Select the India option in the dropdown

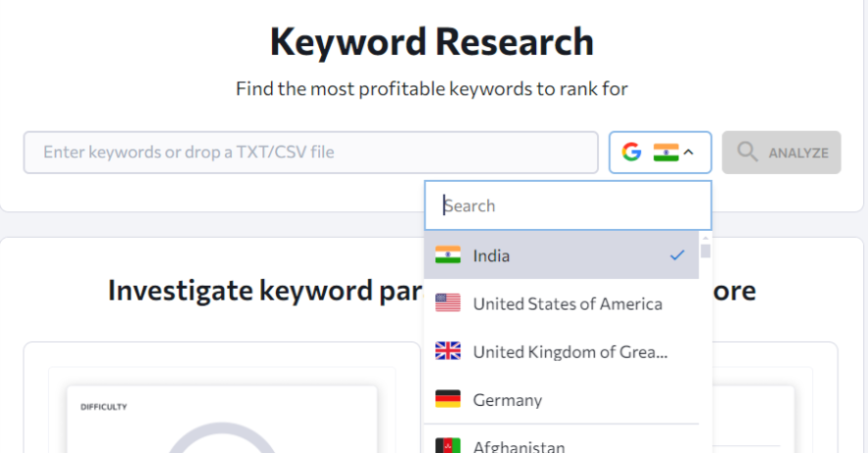click(x=491, y=255)
